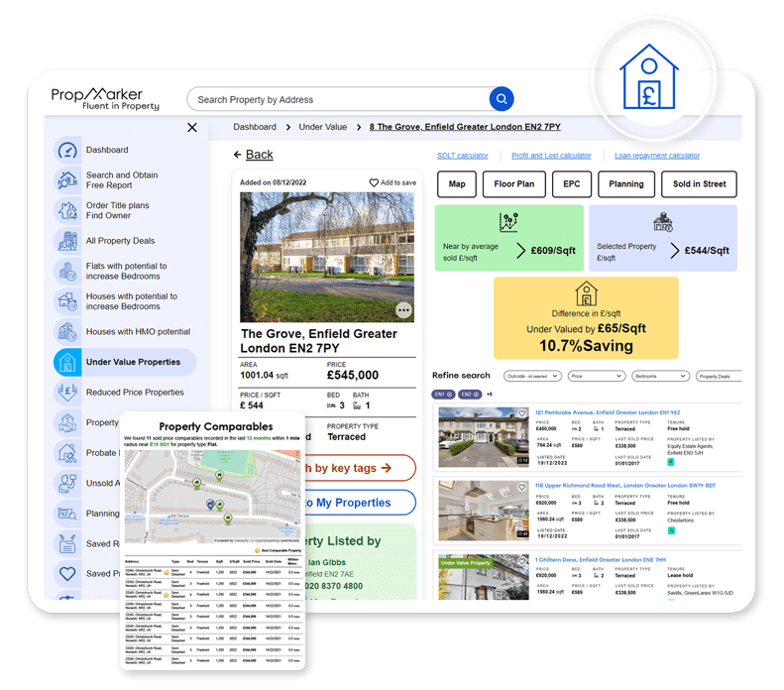
Task: Click the green map pin at top of comparables map
Action: click(219, 475)
